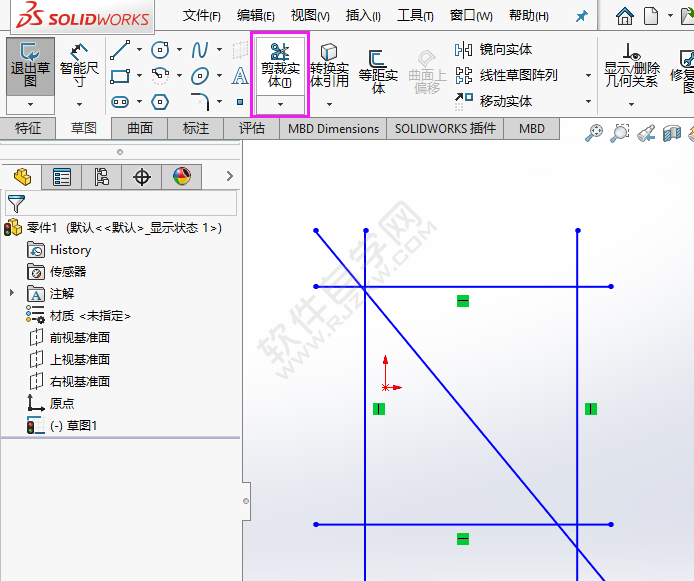Open the 窗口(W) menu
Viewport: 694px width, 581px height.
click(x=471, y=16)
